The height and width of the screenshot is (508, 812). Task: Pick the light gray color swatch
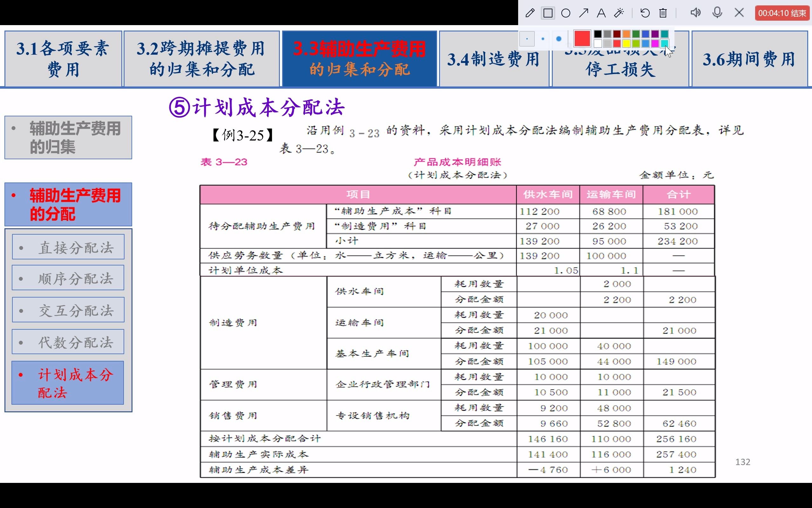coord(607,43)
